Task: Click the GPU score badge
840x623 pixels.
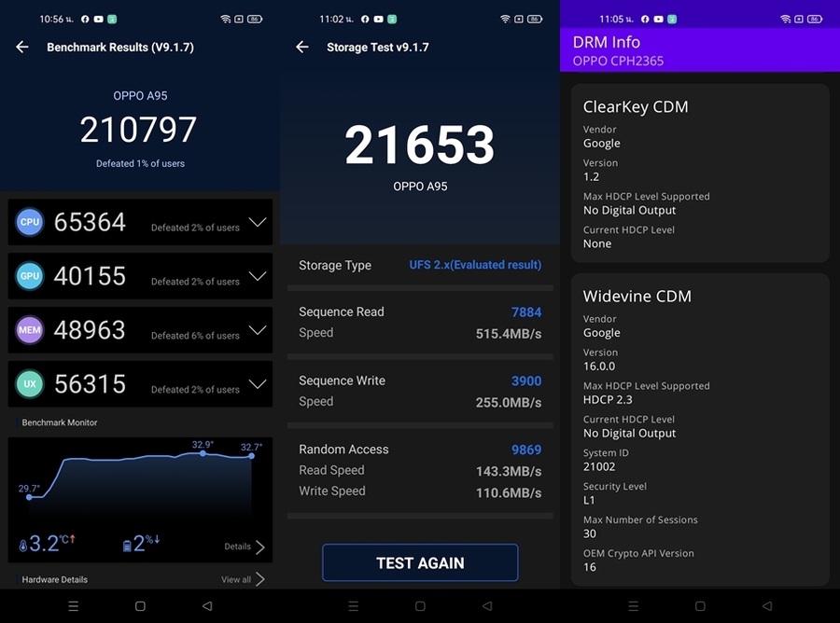Action: click(x=30, y=276)
